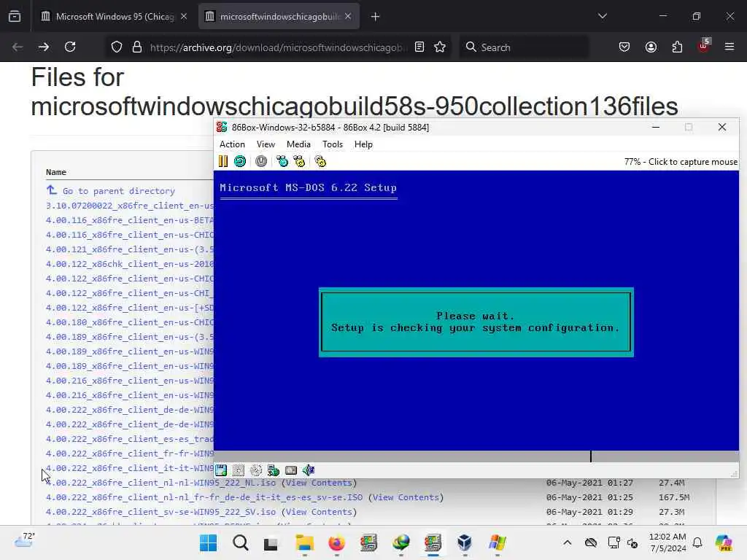Open VirtualBox cube icon in the taskbar
Viewport: 747px width, 560px height.
click(465, 542)
